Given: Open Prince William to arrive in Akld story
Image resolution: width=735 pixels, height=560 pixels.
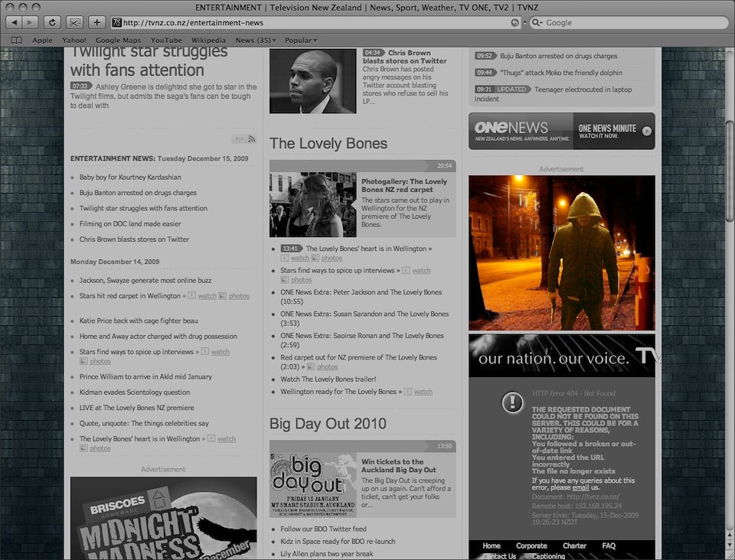Looking at the screenshot, I should 145,376.
